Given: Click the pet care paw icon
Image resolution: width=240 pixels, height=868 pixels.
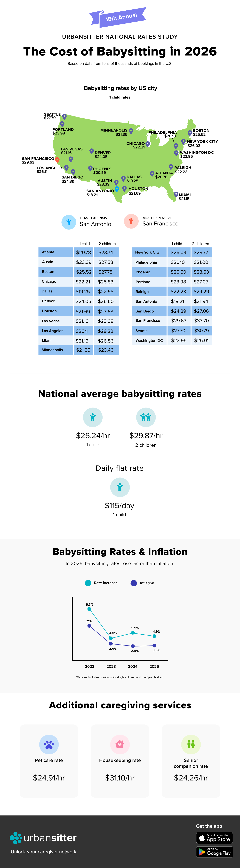Looking at the screenshot, I should [x=49, y=744].
